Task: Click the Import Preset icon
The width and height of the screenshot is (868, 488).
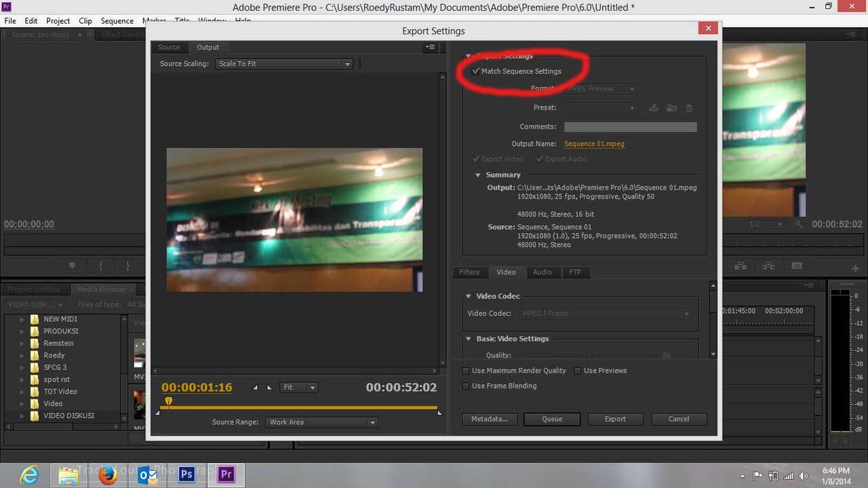Action: tap(671, 108)
